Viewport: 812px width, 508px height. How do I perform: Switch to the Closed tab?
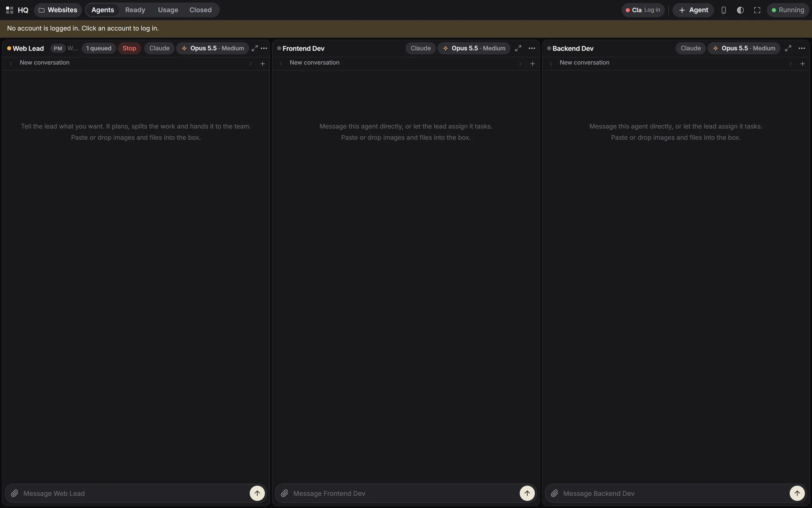click(x=201, y=10)
